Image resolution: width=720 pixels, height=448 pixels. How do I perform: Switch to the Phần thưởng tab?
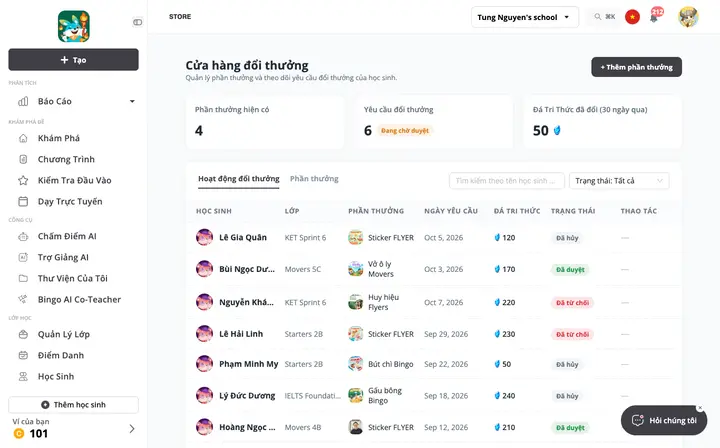(x=314, y=179)
